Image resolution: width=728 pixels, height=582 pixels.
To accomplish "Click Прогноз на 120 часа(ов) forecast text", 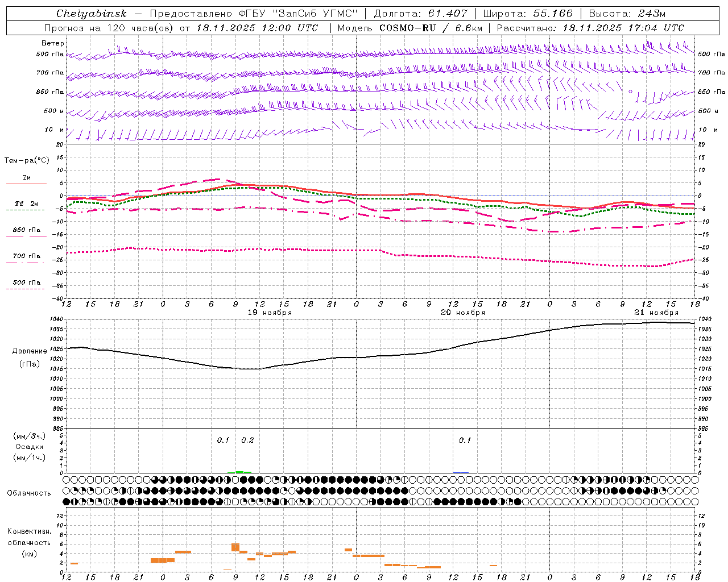I will click(109, 28).
